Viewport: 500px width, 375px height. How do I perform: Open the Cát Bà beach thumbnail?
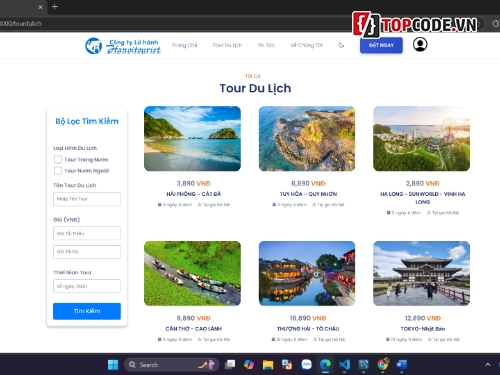192,139
